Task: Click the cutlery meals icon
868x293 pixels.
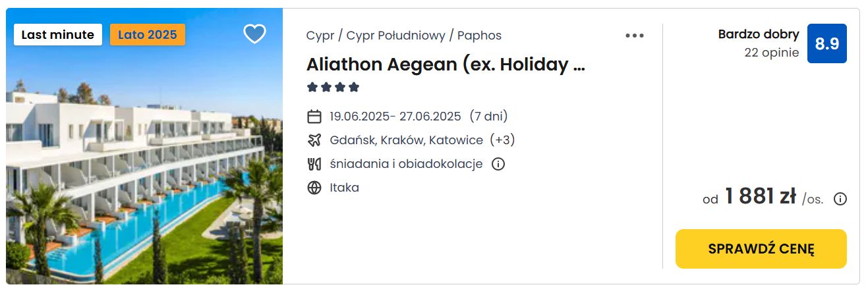Action: [314, 164]
